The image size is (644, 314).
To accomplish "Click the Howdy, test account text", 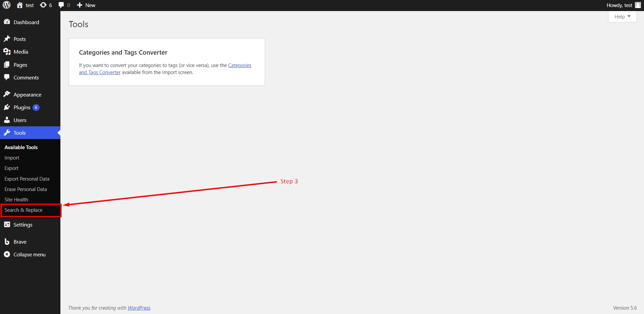I will 619,5.
